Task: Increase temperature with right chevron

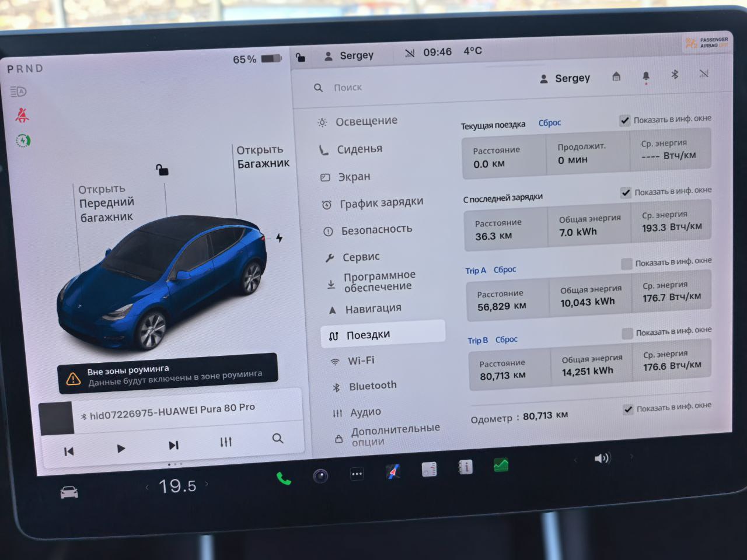Action: [207, 484]
